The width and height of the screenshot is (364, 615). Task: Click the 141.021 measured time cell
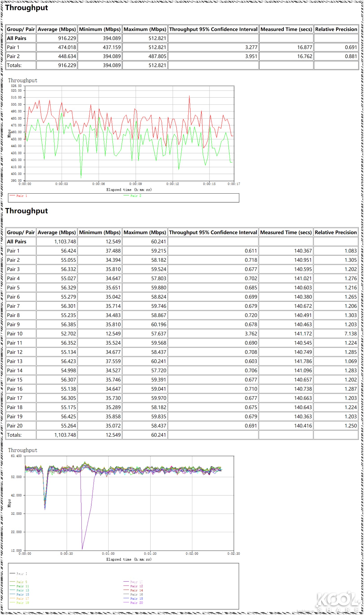(x=286, y=278)
